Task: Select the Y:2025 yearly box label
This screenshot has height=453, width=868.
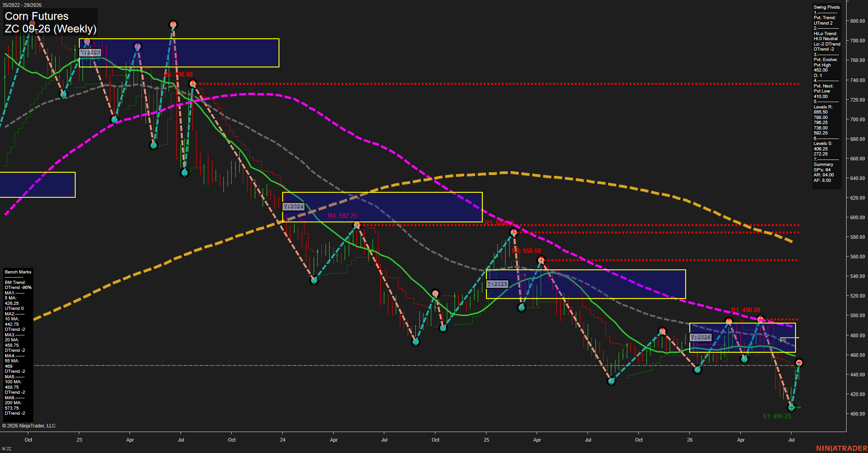Action: click(x=497, y=284)
